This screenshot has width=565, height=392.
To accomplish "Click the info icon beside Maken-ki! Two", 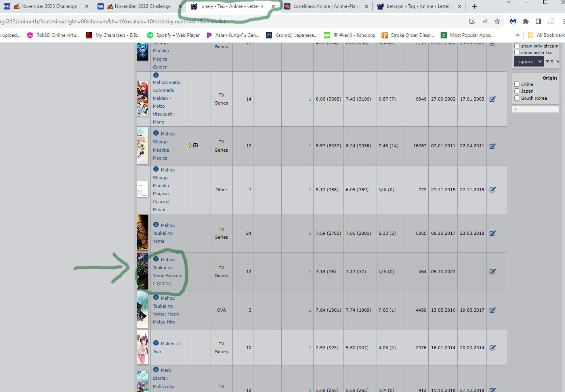I will (156, 343).
